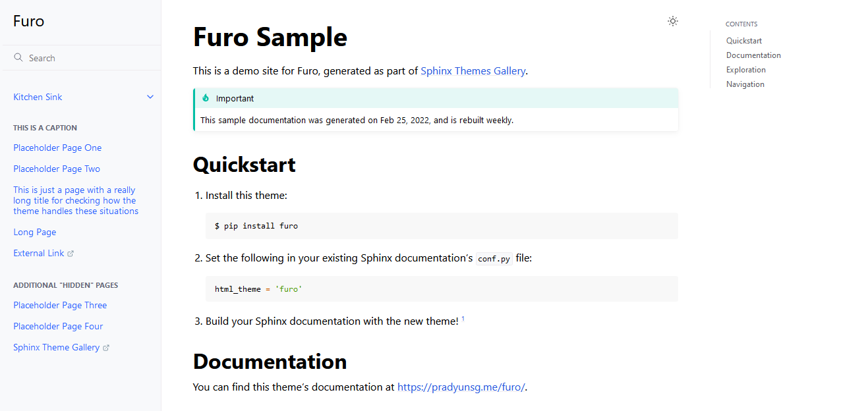Open the Kitchen Sink page
The width and height of the screenshot is (868, 411).
[38, 97]
